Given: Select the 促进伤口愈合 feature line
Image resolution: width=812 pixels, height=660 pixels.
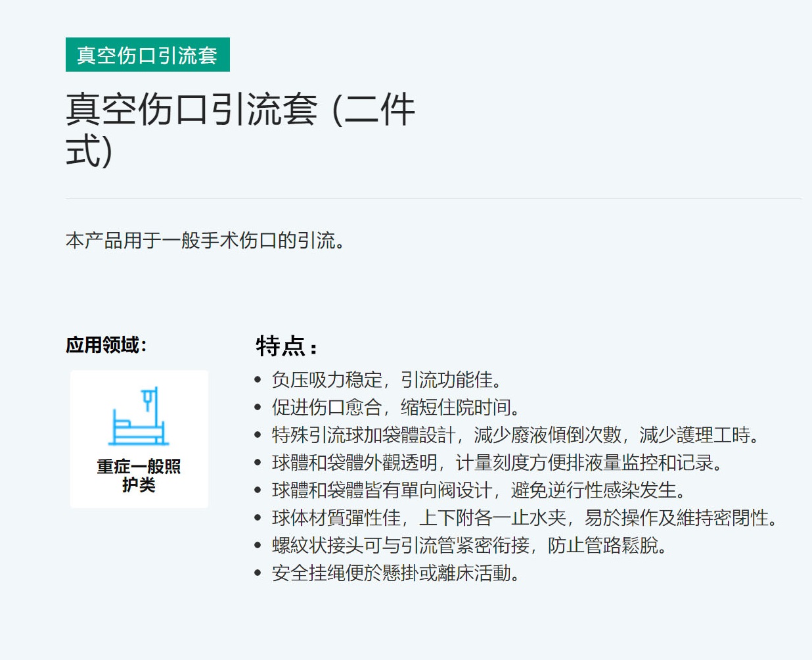Looking at the screenshot, I should [x=396, y=408].
